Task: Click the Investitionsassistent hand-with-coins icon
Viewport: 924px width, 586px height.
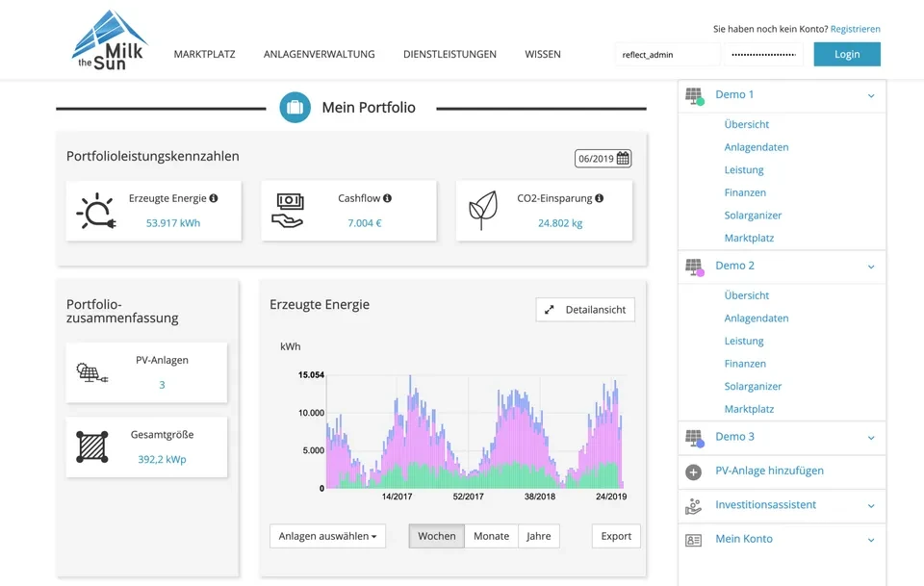Action: point(695,504)
